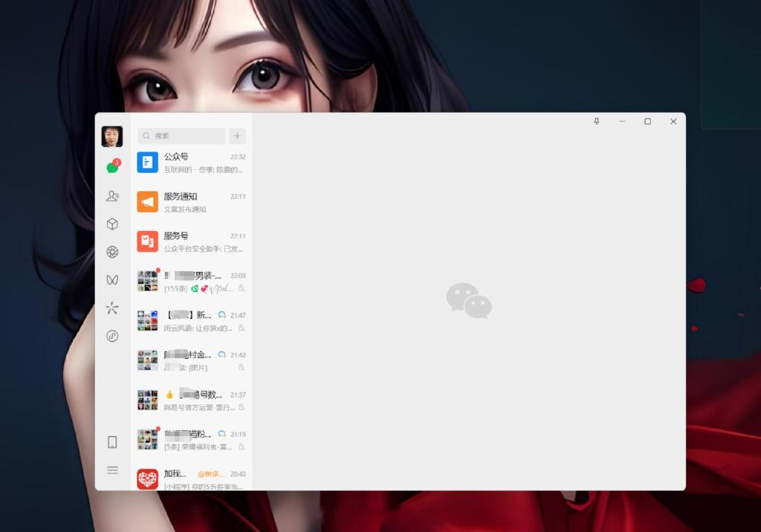Open the Moments aperture icon
Image resolution: width=761 pixels, height=532 pixels.
click(x=113, y=252)
